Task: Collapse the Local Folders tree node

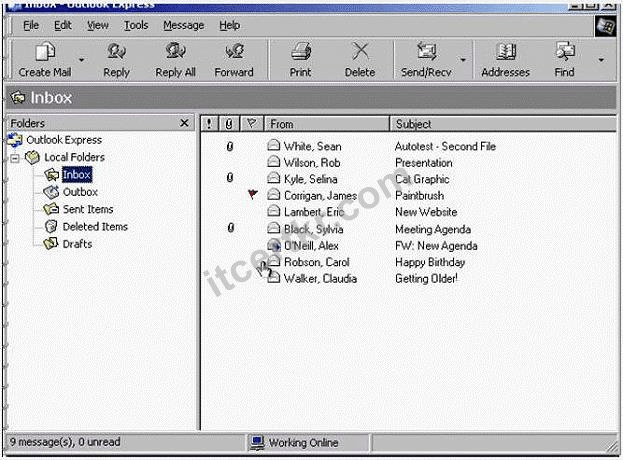Action: tap(15, 158)
